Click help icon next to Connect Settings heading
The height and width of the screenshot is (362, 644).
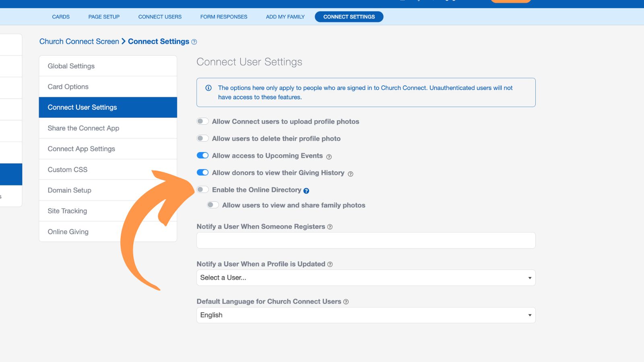(x=194, y=42)
